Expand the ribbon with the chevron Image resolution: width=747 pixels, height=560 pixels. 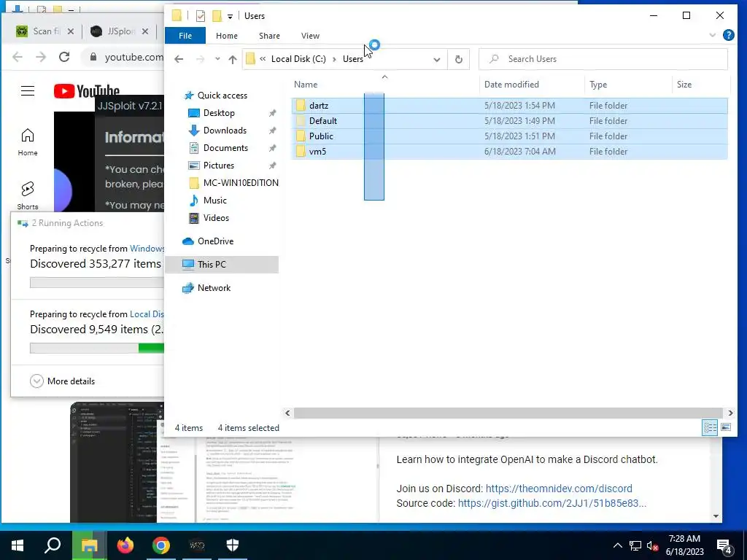point(712,35)
